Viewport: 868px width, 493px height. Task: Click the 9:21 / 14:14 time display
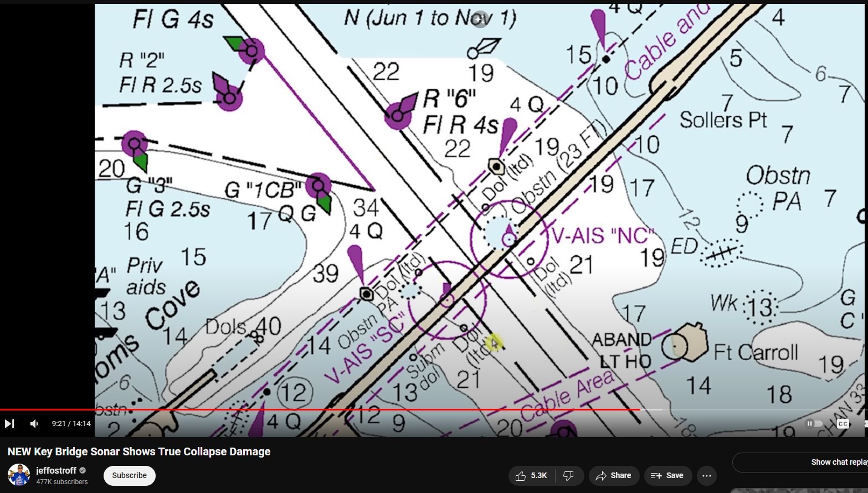71,424
